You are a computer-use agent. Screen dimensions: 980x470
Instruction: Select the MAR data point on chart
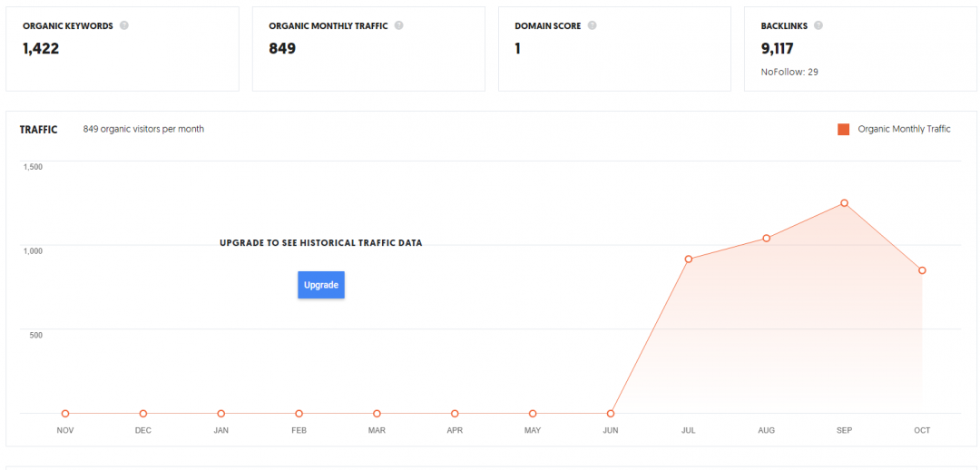point(377,414)
